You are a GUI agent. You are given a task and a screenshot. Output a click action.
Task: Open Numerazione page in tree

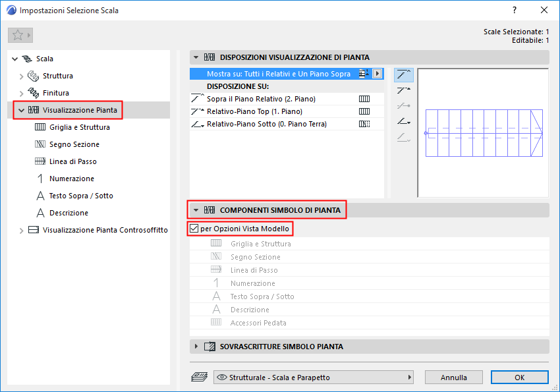pos(72,179)
